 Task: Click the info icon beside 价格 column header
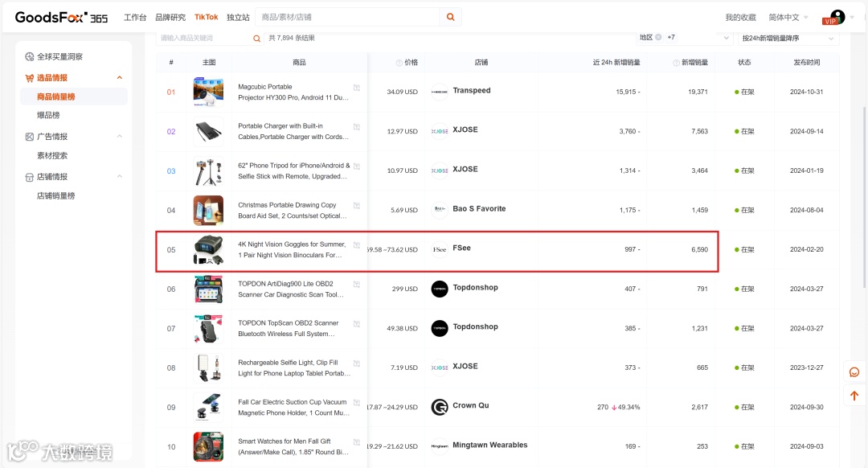point(399,63)
